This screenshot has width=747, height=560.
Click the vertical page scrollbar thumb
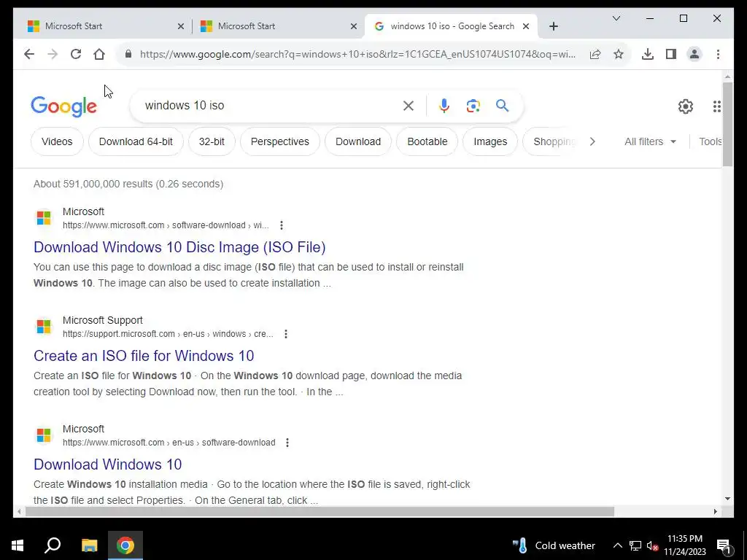pos(727,124)
